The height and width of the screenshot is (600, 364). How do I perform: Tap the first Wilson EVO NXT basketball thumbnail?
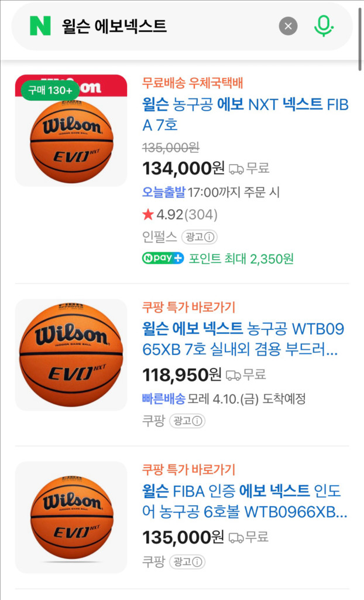[x=70, y=135]
